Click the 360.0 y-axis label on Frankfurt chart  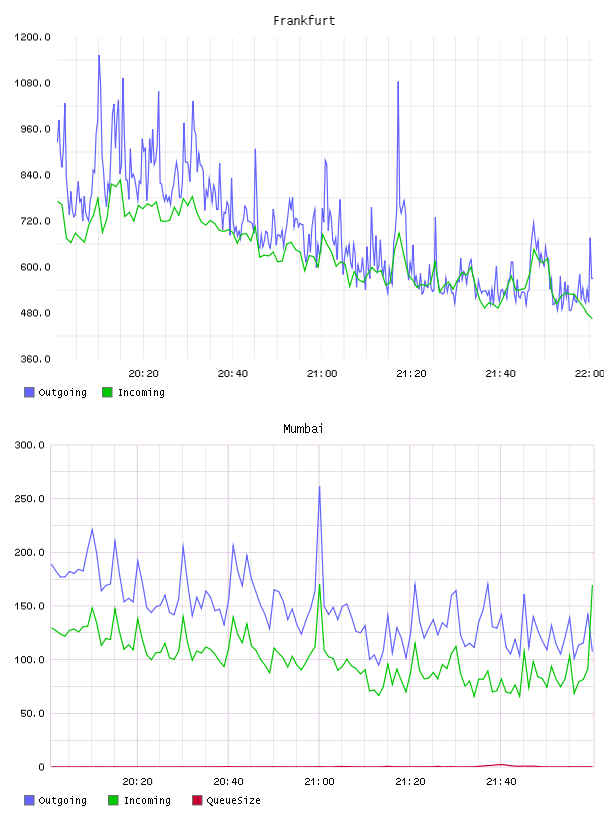tap(35, 359)
